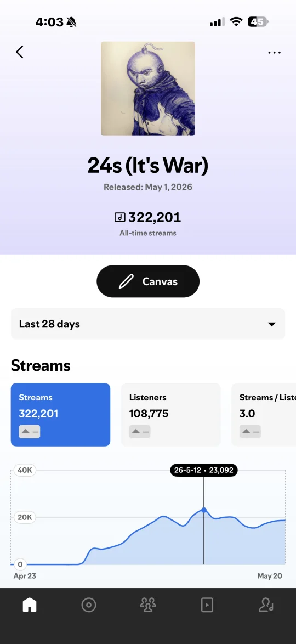Image resolution: width=296 pixels, height=644 pixels.
Task: Click the highlighted data point on streams chart
Action: pos(203,510)
